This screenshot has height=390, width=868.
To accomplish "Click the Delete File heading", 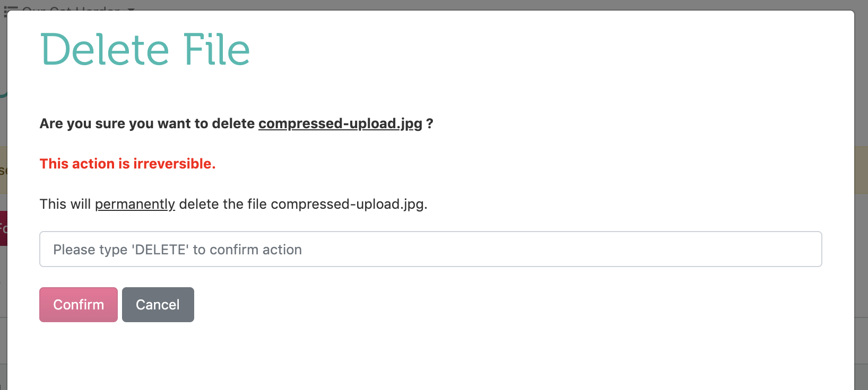I will (145, 49).
